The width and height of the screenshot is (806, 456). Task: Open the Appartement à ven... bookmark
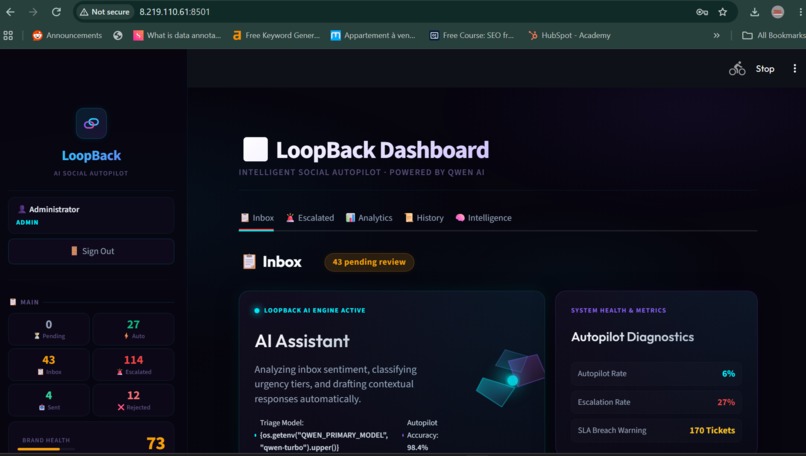pyautogui.click(x=373, y=35)
